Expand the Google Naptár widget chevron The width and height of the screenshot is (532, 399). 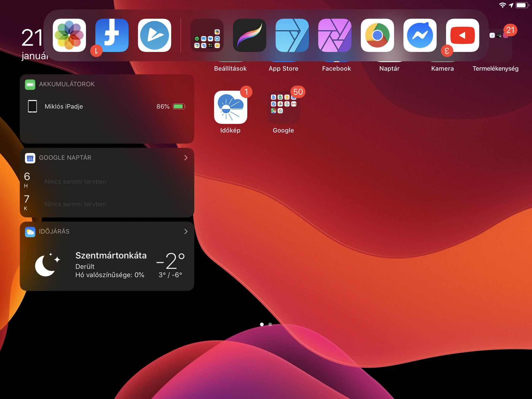pyautogui.click(x=186, y=158)
